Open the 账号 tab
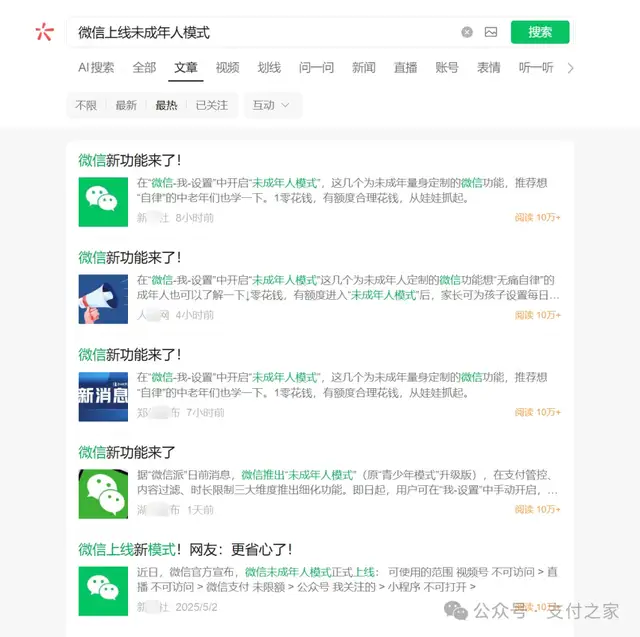Screen dimensions: 640x637 click(447, 67)
